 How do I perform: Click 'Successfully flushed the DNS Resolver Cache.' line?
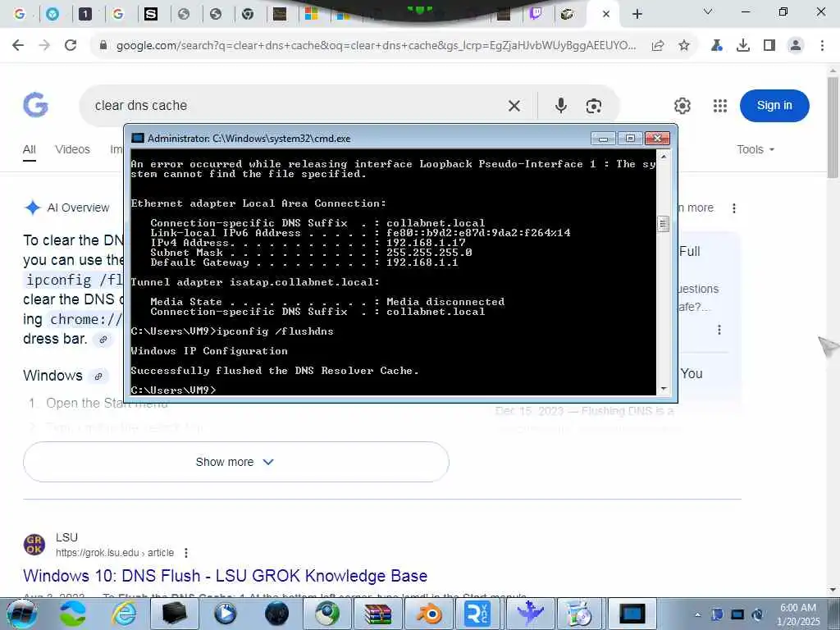275,371
